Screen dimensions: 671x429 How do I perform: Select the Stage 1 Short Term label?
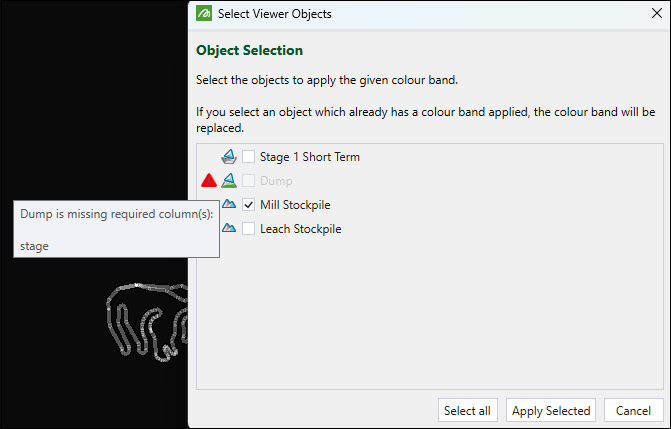[309, 157]
